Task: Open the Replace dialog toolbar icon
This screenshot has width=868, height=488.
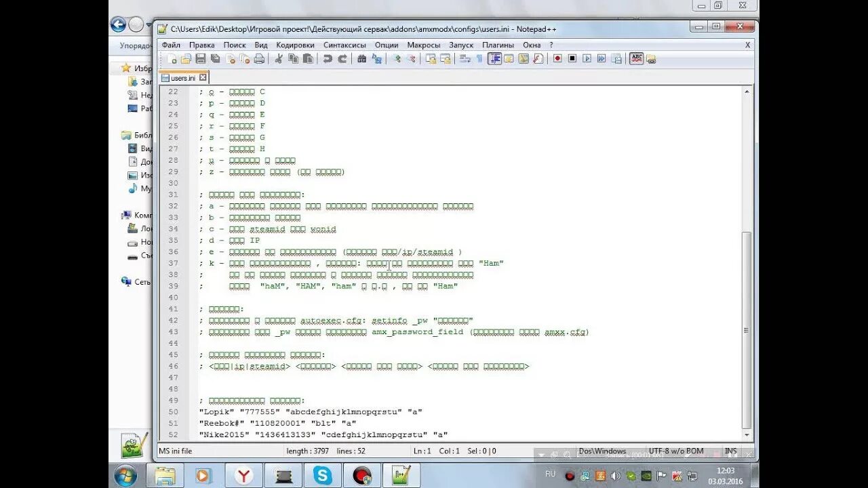Action: pyautogui.click(x=376, y=59)
